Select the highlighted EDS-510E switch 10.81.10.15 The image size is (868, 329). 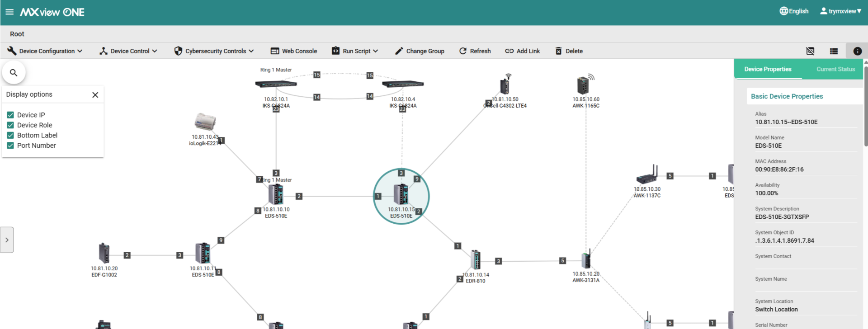(x=401, y=194)
